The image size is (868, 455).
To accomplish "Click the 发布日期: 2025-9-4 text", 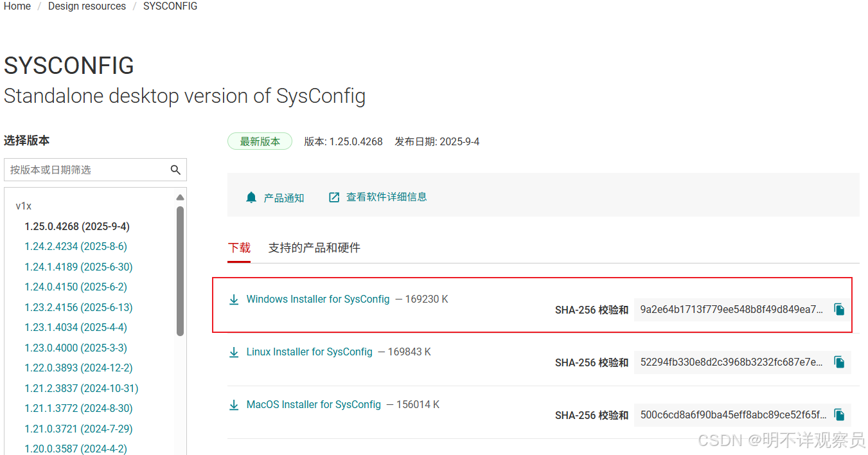I will 437,141.
